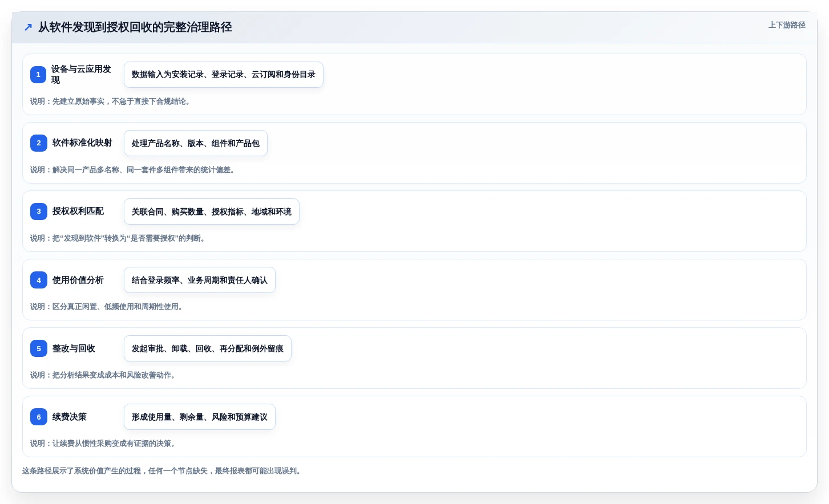Click the step 2 number badge

[39, 143]
